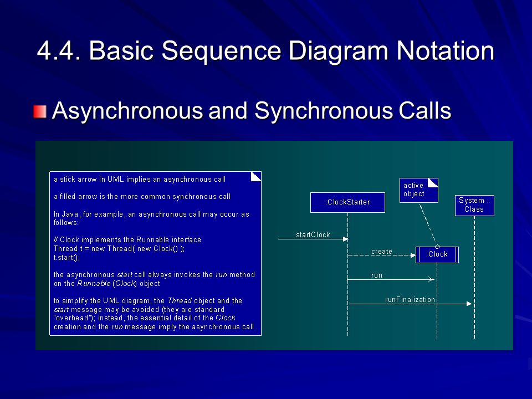Click the red bullet square beside Asynchronous
Image resolution: width=532 pixels, height=399 pixels.
(40, 111)
